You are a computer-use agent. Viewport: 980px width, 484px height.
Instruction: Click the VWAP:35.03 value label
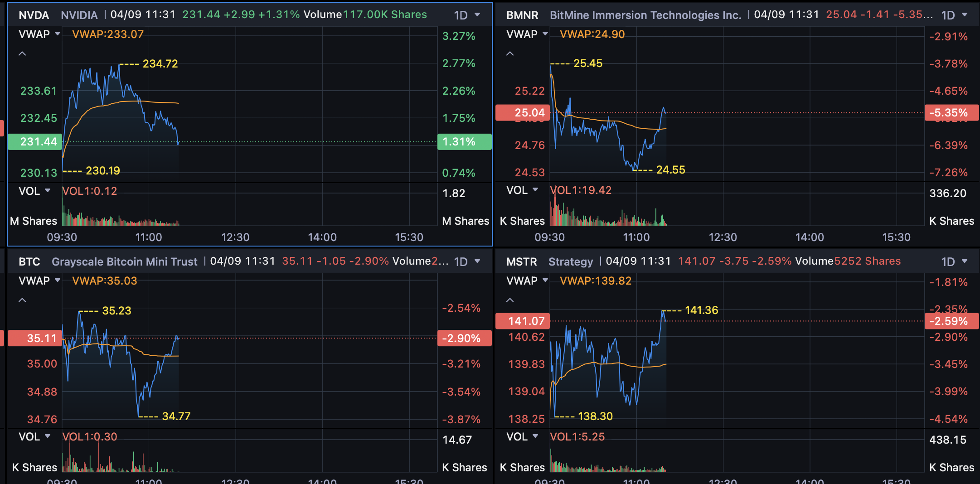[x=105, y=281]
